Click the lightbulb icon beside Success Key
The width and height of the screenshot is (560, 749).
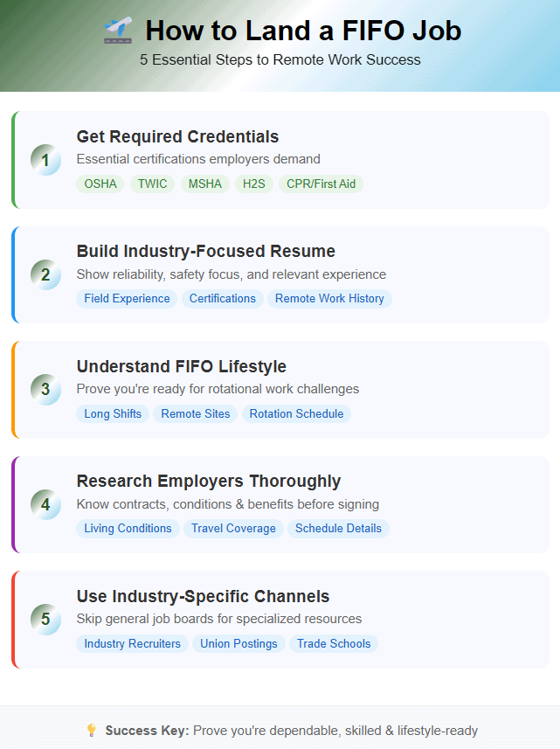point(91,731)
